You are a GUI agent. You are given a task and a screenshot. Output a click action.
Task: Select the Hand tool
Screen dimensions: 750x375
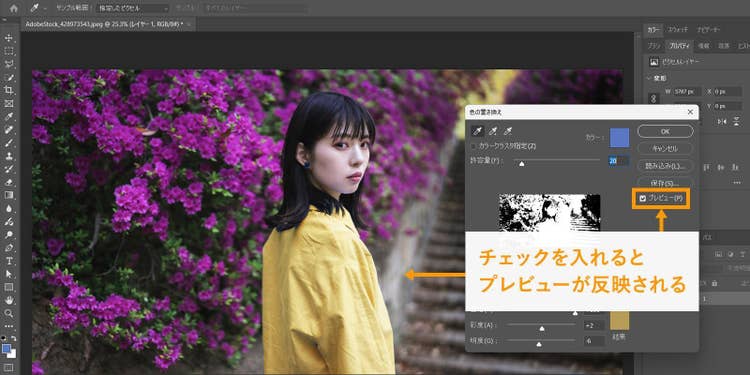9,300
